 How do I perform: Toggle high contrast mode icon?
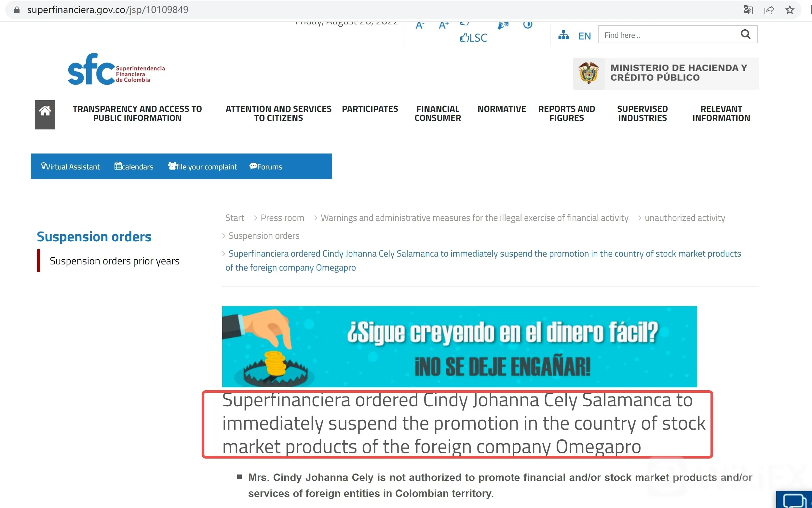[528, 25]
